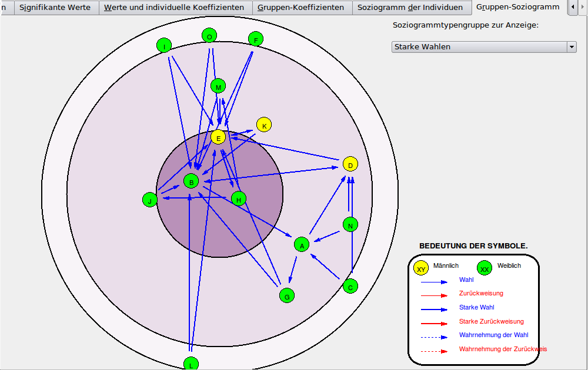Select green node H

[238, 199]
